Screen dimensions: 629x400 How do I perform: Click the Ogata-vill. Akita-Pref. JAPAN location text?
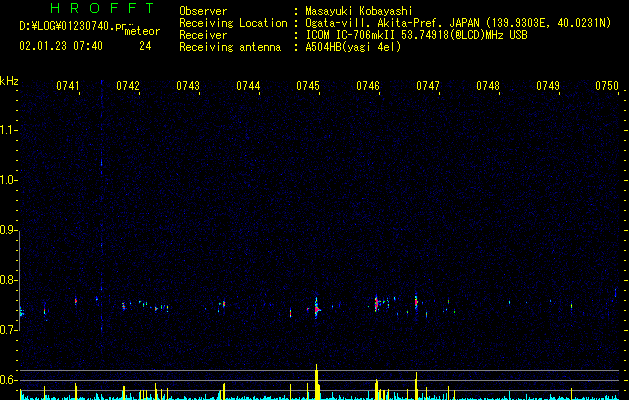[458, 23]
